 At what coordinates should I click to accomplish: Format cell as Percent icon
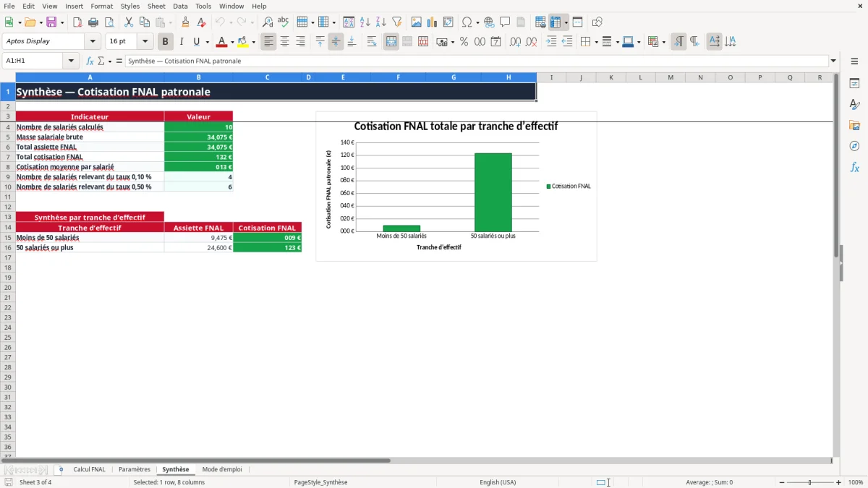pyautogui.click(x=464, y=42)
